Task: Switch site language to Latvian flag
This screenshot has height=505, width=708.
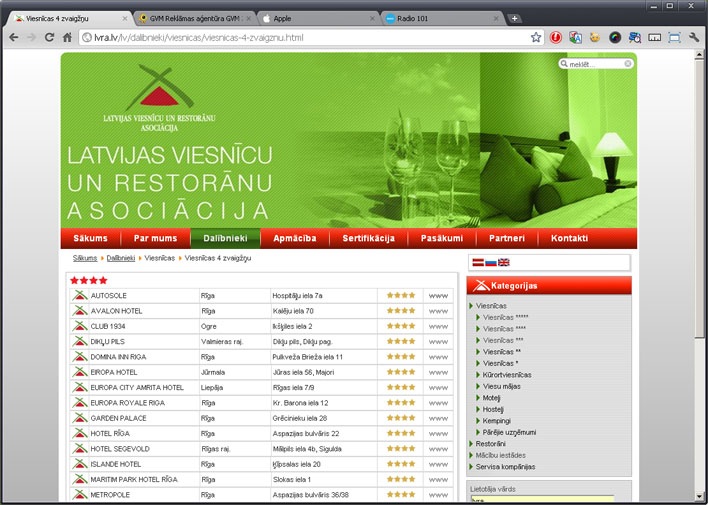Action: [x=478, y=262]
